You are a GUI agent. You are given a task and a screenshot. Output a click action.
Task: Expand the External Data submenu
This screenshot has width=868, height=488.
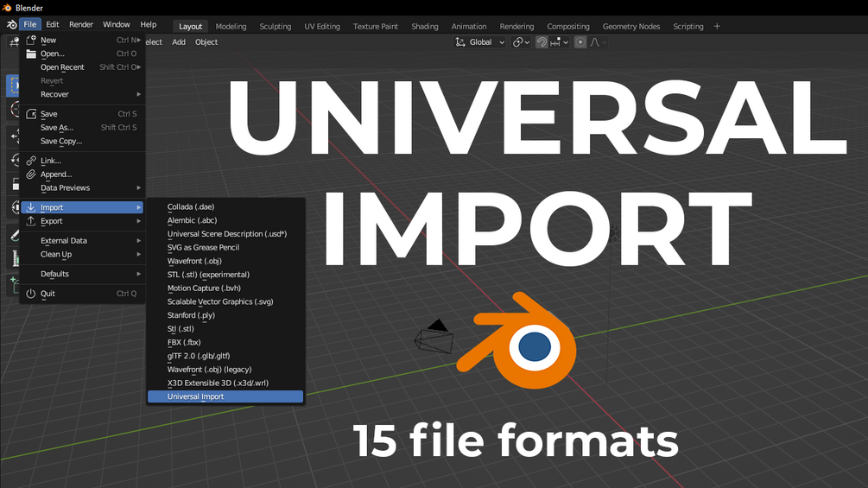pos(82,241)
